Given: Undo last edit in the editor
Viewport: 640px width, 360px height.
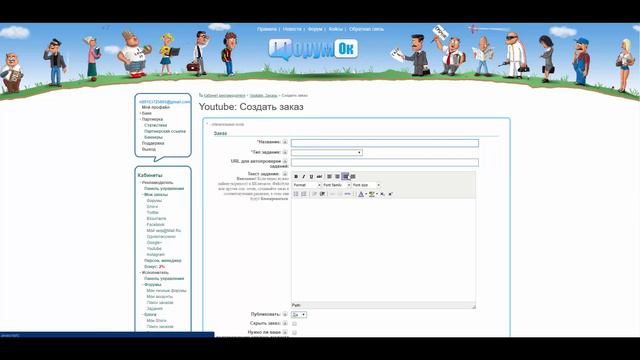Looking at the screenshot, I should click(x=332, y=194).
